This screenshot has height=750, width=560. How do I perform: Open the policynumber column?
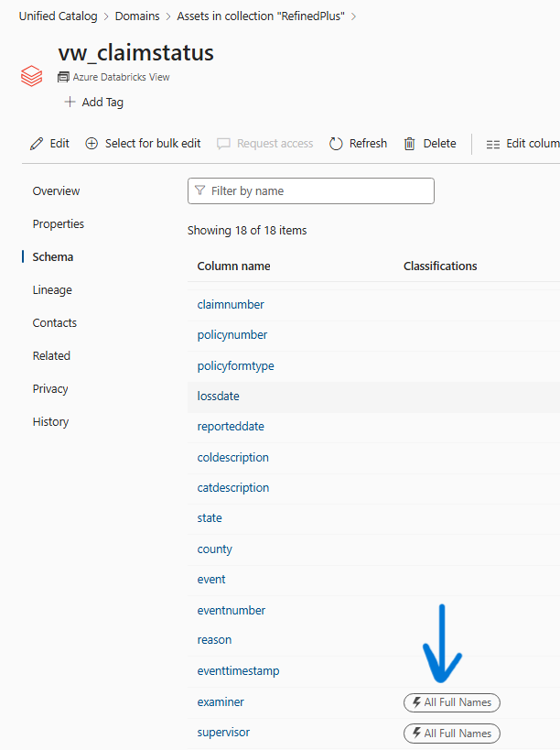(x=232, y=335)
